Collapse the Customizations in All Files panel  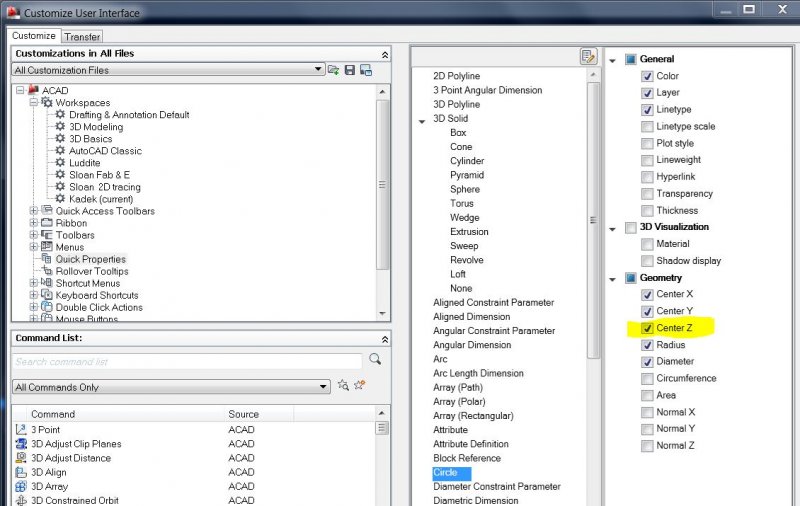point(385,54)
